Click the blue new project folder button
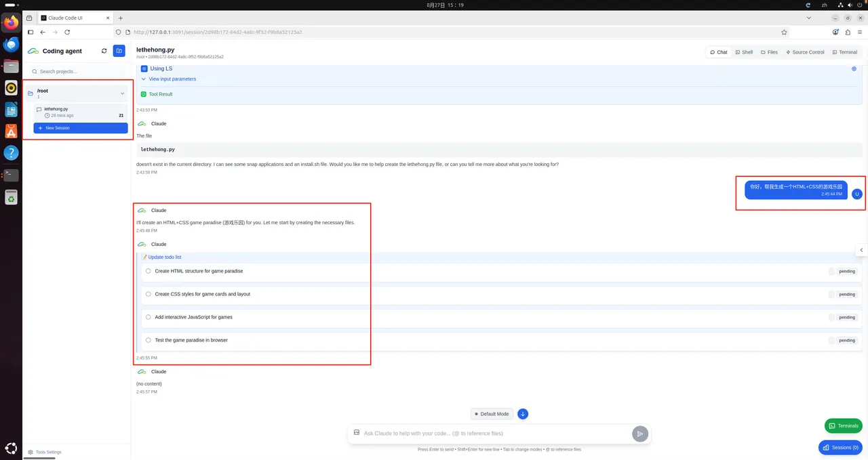This screenshot has width=868, height=460. pos(119,51)
